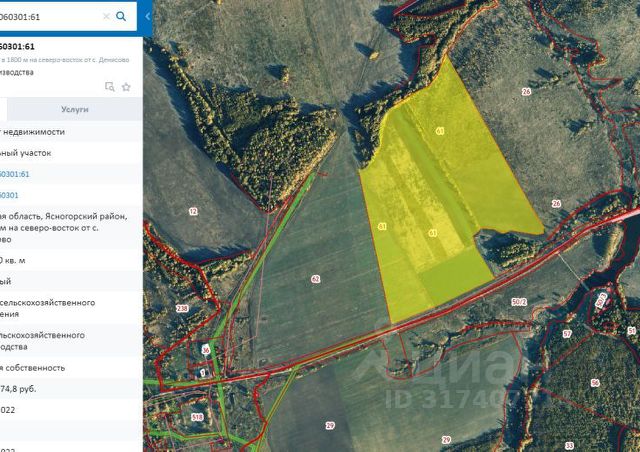The height and width of the screenshot is (452, 640).
Task: Click parcel marker 238 on the map
Action: tap(182, 308)
